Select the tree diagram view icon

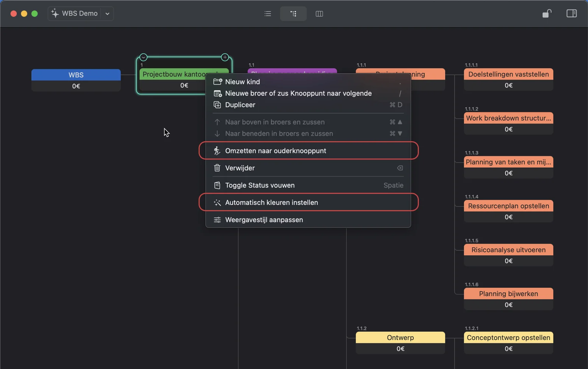[x=293, y=14]
